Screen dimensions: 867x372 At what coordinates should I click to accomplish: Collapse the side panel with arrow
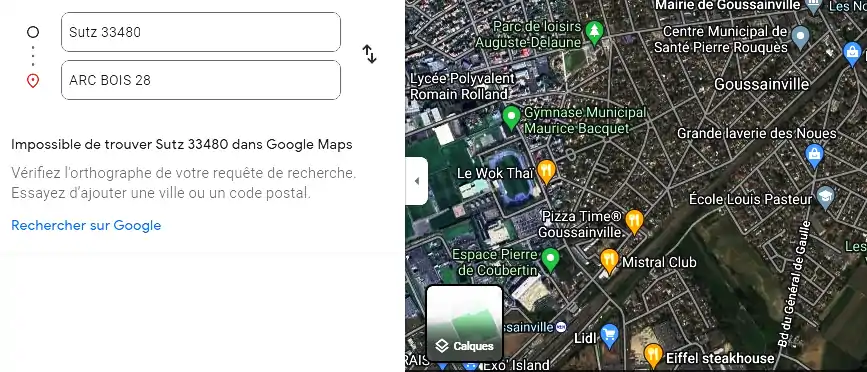[416, 181]
